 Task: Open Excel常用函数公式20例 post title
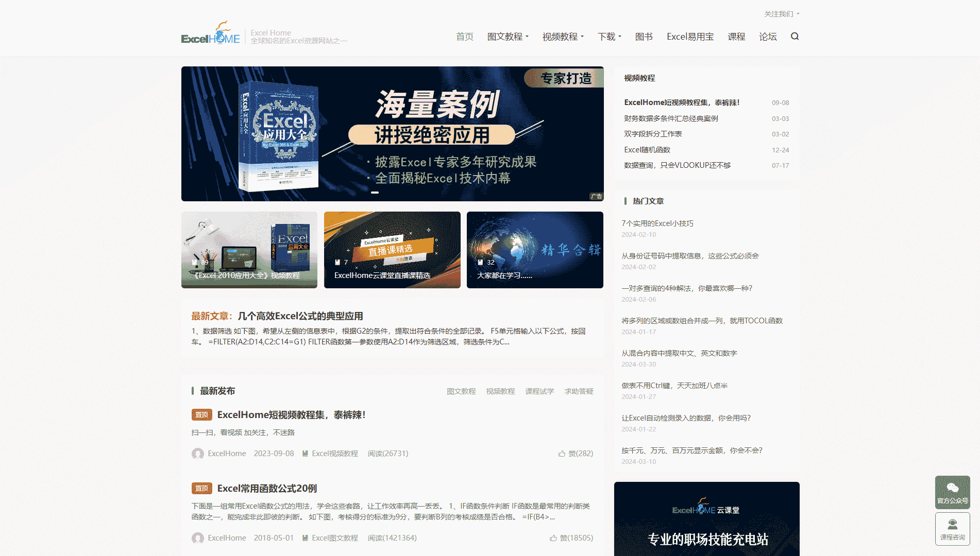pos(267,489)
